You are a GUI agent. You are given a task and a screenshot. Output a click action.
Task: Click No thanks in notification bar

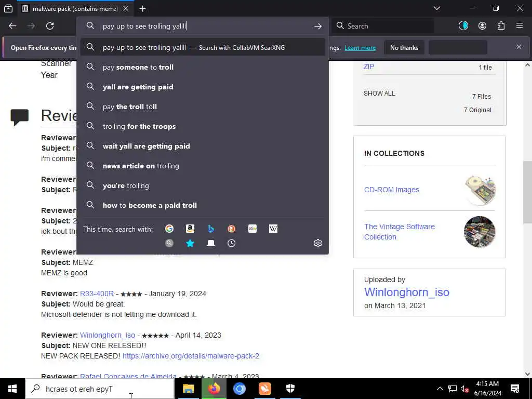[x=404, y=47]
